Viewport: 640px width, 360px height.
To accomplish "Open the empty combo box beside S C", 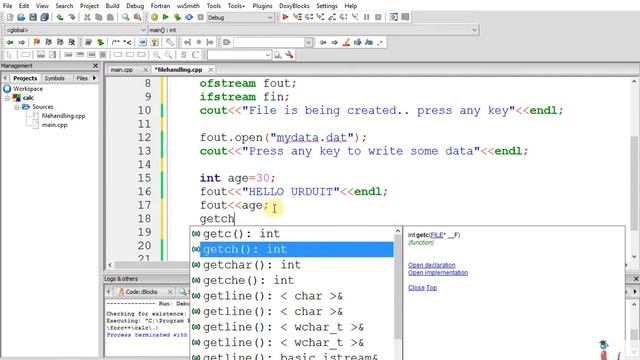I will tap(239, 55).
